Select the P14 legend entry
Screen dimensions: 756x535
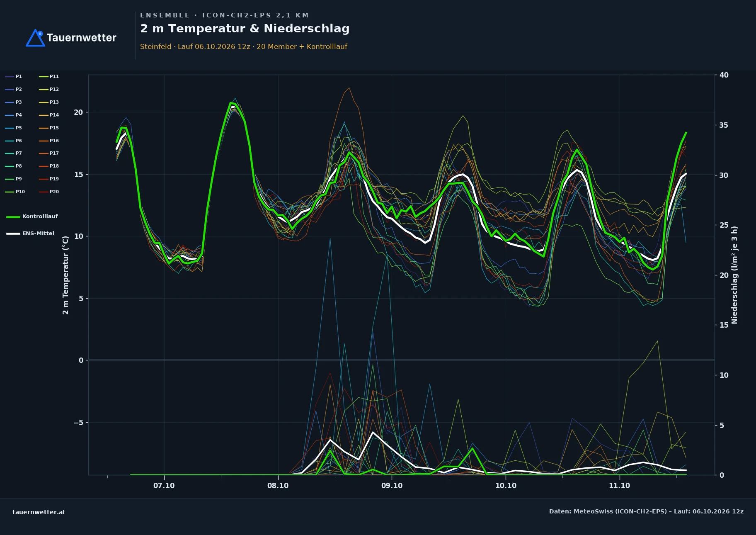click(49, 115)
